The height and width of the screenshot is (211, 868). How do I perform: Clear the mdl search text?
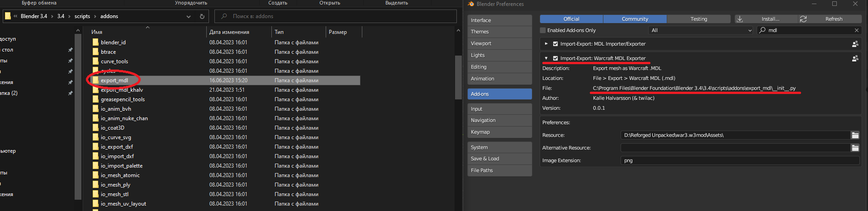tap(856, 30)
